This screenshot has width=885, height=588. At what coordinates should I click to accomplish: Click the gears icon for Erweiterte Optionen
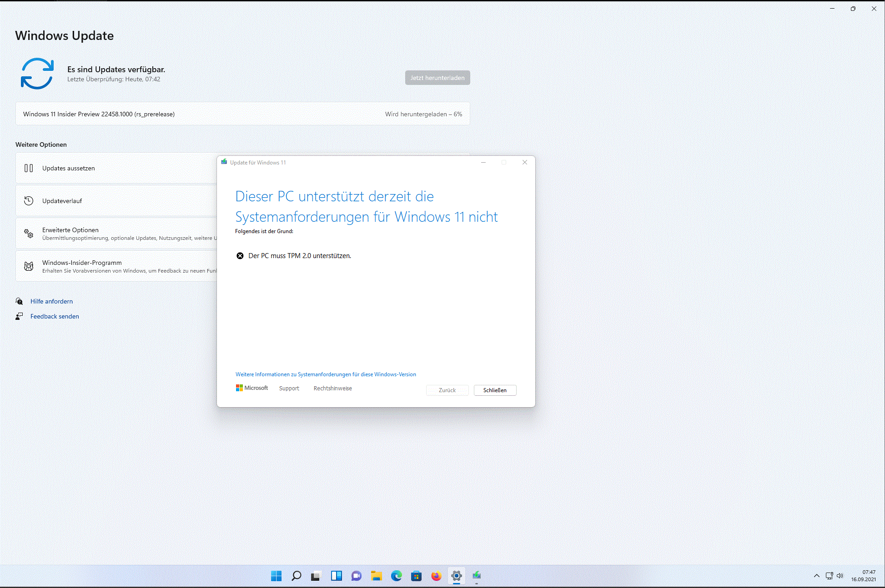29,234
